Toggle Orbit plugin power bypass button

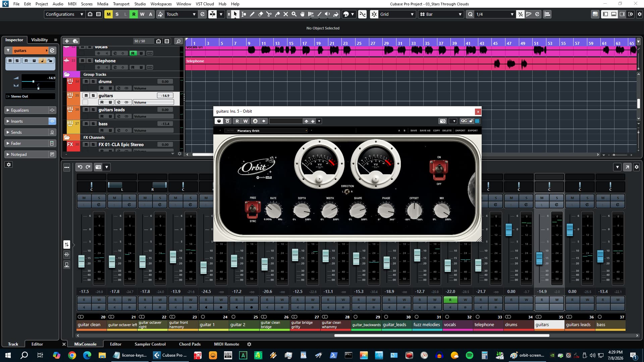click(219, 121)
